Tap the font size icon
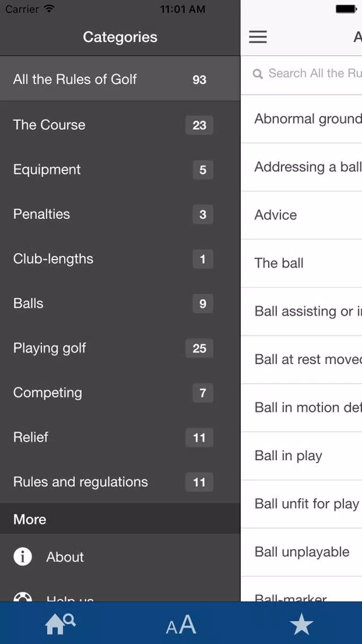Image resolution: width=362 pixels, height=644 pixels. [181, 625]
